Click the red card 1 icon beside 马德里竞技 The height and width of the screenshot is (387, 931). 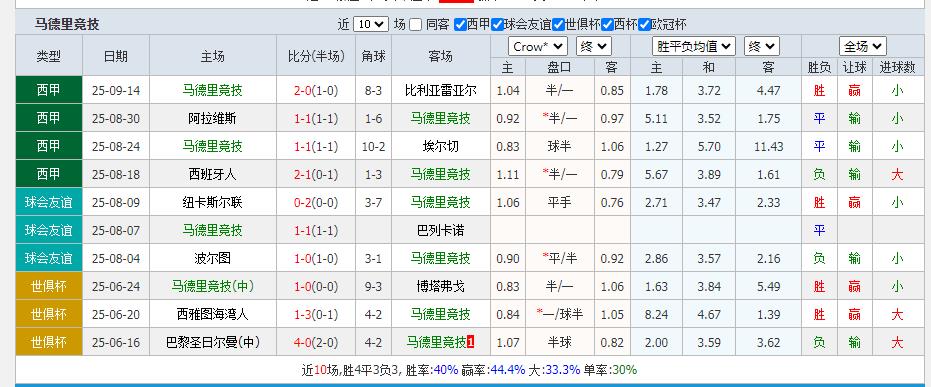point(471,342)
